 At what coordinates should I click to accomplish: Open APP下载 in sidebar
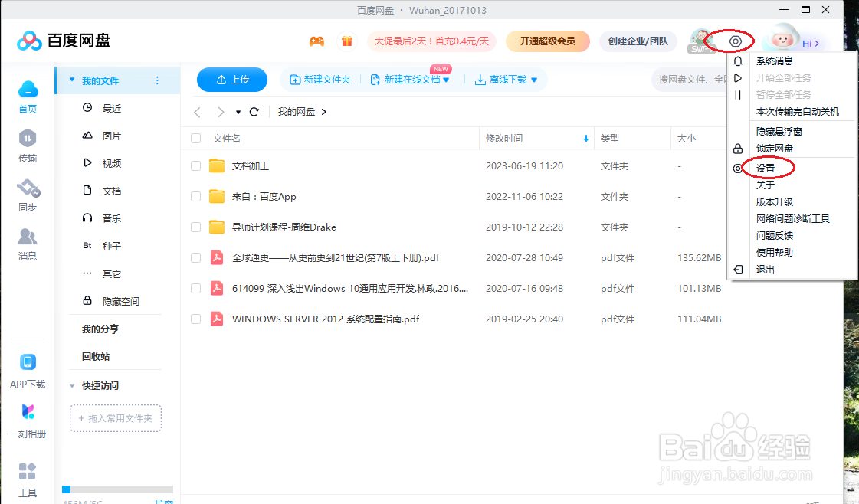[x=28, y=371]
